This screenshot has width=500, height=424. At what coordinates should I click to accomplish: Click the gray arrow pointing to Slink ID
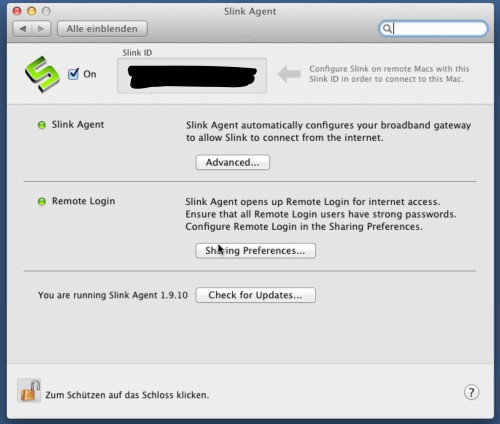click(289, 74)
